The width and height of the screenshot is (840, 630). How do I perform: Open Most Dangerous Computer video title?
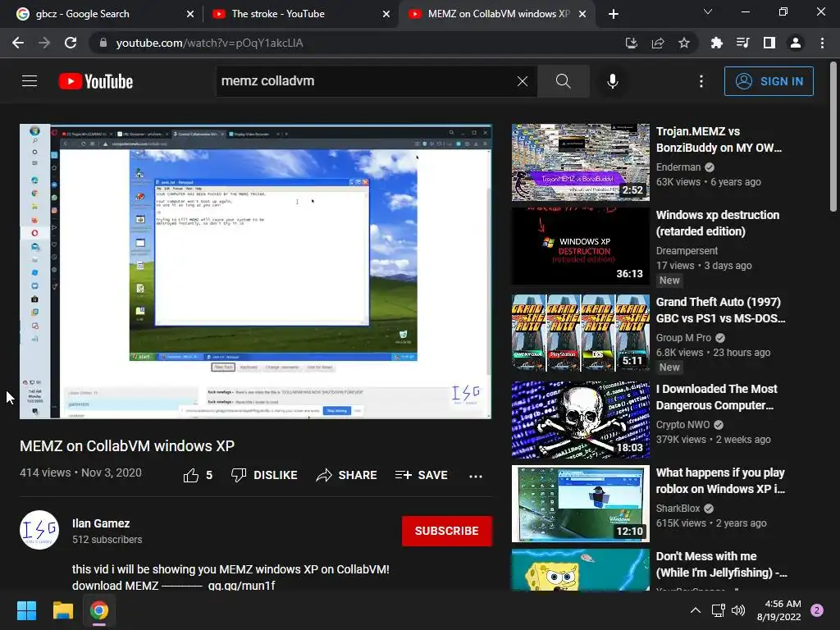(717, 397)
